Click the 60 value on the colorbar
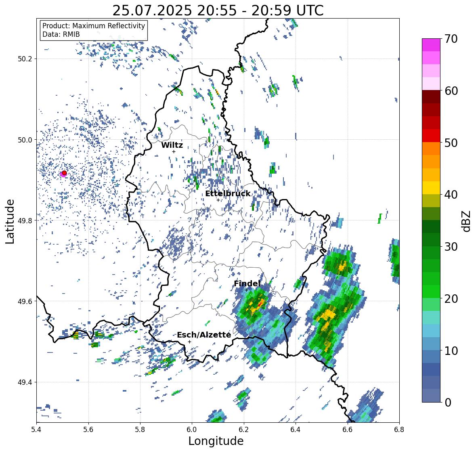476x451 pixels. (x=451, y=91)
